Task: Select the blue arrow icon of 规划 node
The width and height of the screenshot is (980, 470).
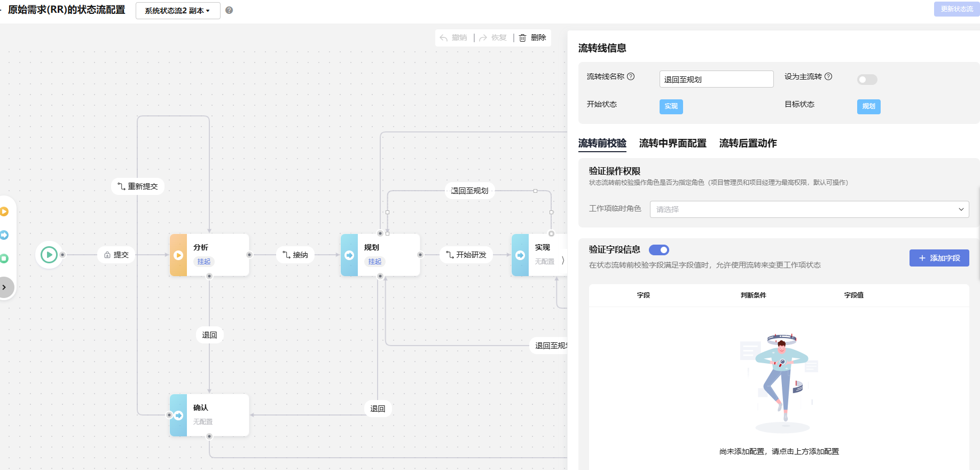Action: (x=349, y=255)
